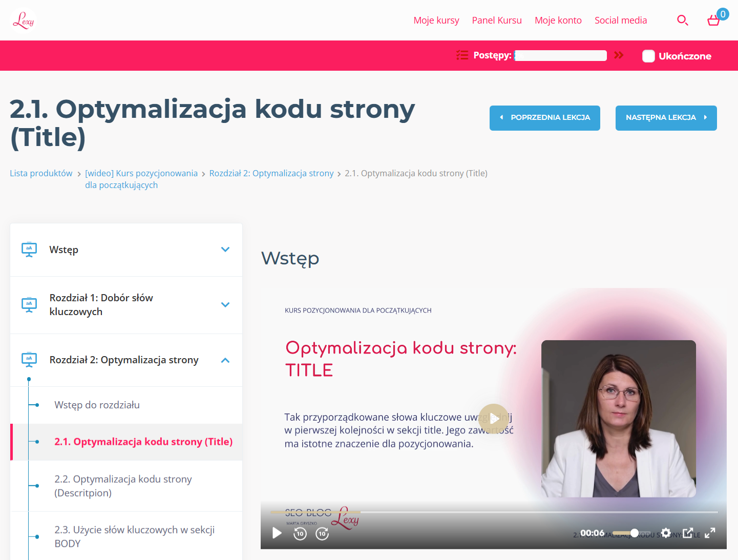Viewport: 738px width, 560px height.
Task: Expand the Wstęp section
Action: [x=225, y=250]
